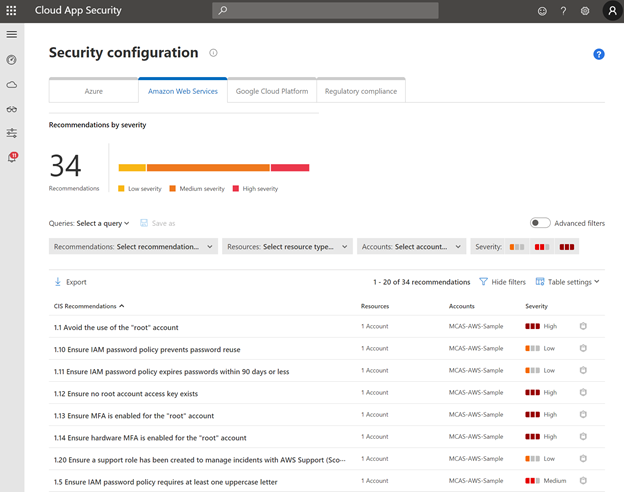
Task: Filter by medium severity indicator
Action: tap(542, 247)
